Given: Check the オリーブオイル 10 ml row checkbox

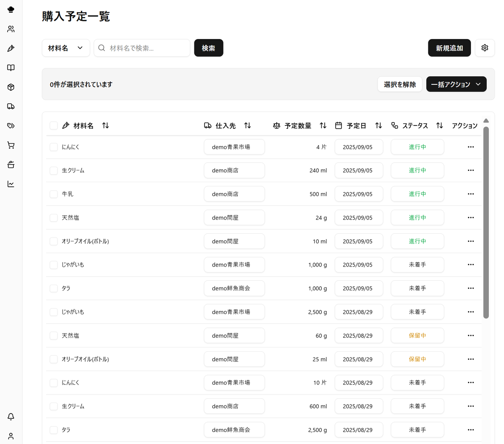Looking at the screenshot, I should point(54,241).
